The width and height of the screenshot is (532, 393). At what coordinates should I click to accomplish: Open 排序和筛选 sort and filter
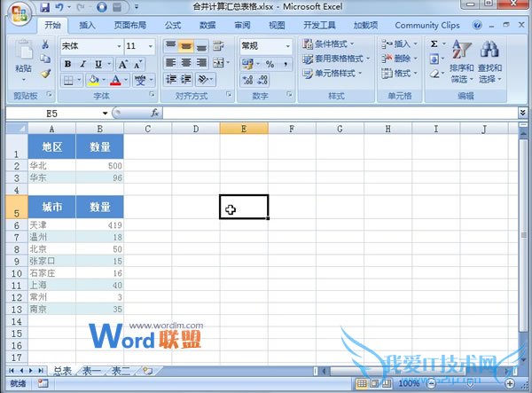click(461, 61)
